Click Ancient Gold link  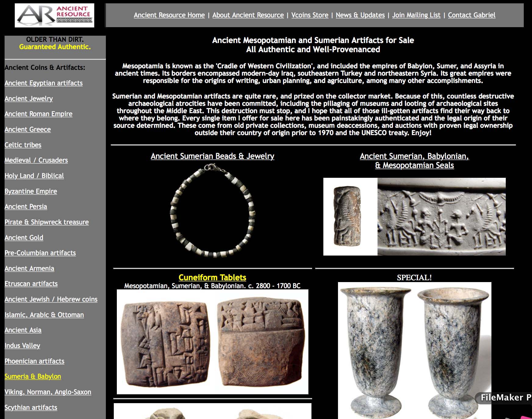24,238
